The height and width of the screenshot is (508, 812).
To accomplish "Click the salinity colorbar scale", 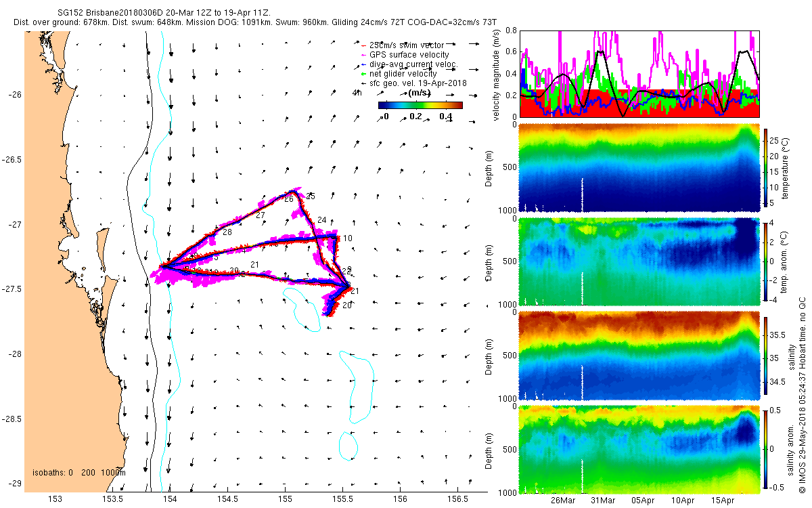I will click(x=766, y=354).
